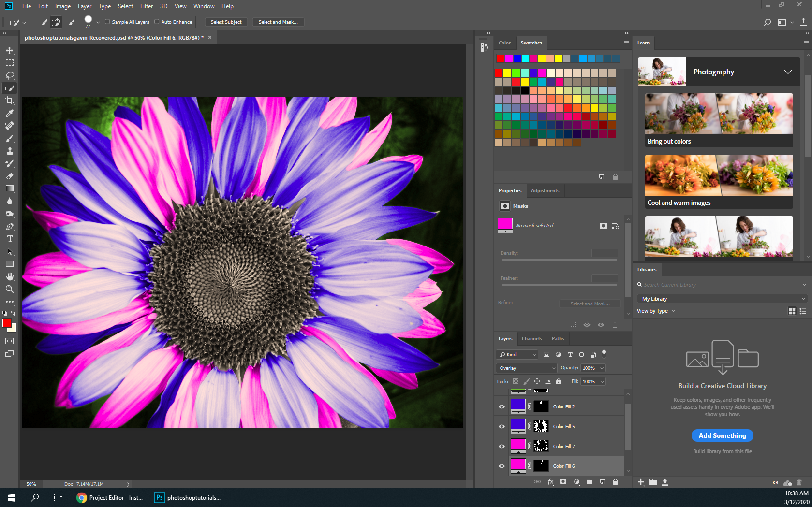
Task: Click the 50% zoom level field
Action: (x=31, y=484)
